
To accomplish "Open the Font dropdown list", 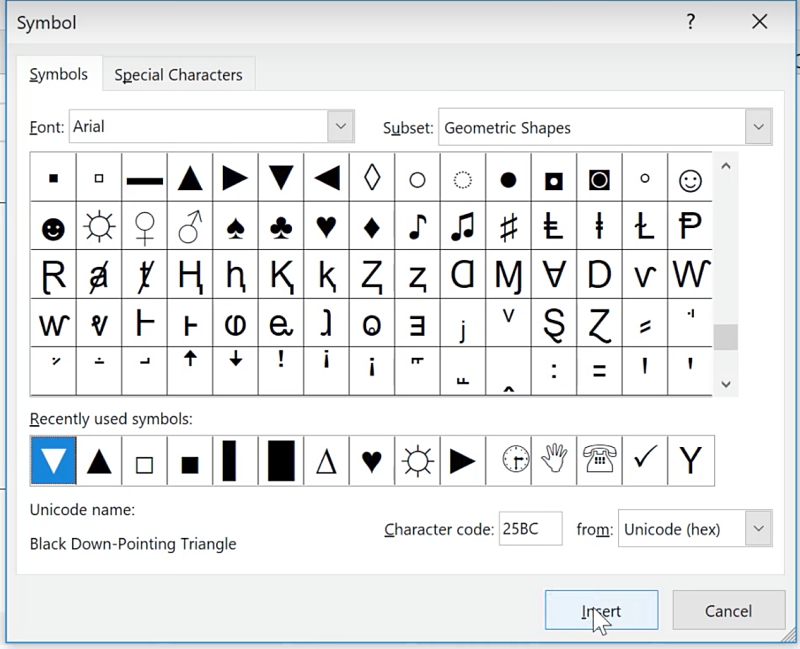I will (341, 127).
